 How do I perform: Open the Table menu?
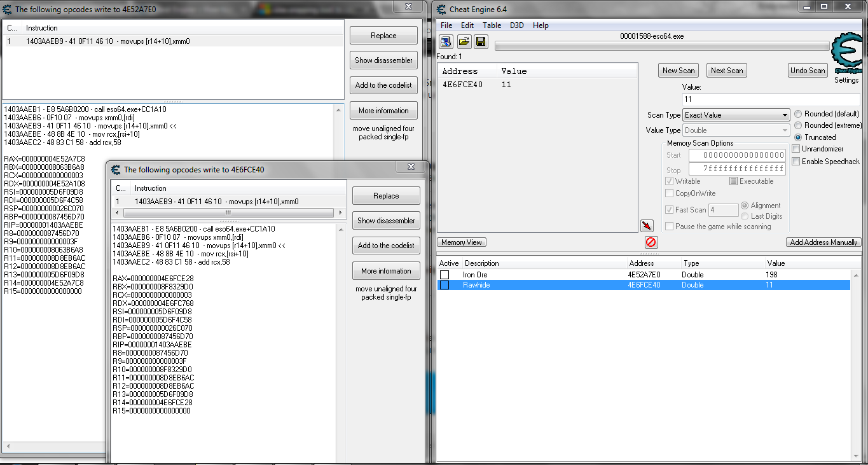[x=492, y=25]
